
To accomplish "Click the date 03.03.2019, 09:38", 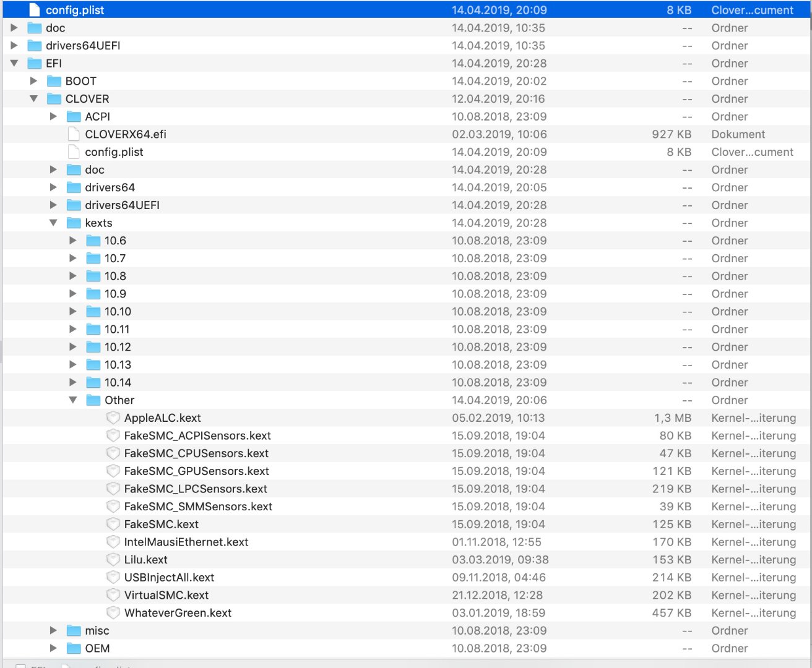I will click(x=500, y=560).
